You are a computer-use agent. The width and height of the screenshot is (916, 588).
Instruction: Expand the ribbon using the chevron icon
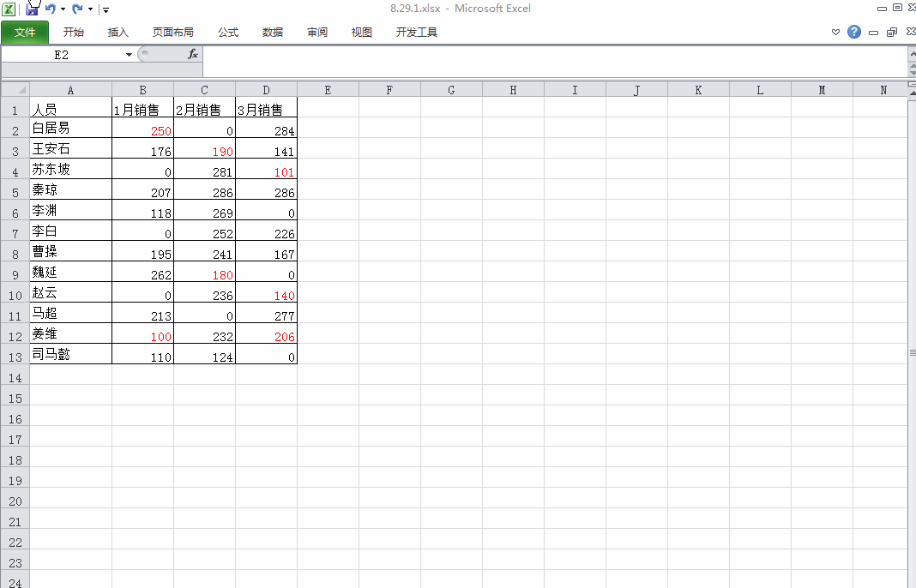click(836, 32)
